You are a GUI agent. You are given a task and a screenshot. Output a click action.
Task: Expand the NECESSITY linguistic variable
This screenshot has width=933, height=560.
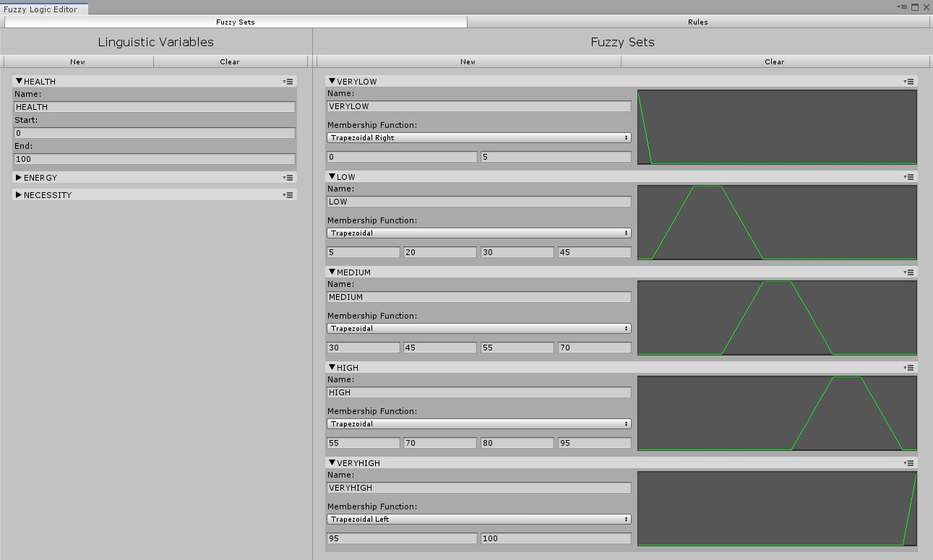(x=19, y=194)
